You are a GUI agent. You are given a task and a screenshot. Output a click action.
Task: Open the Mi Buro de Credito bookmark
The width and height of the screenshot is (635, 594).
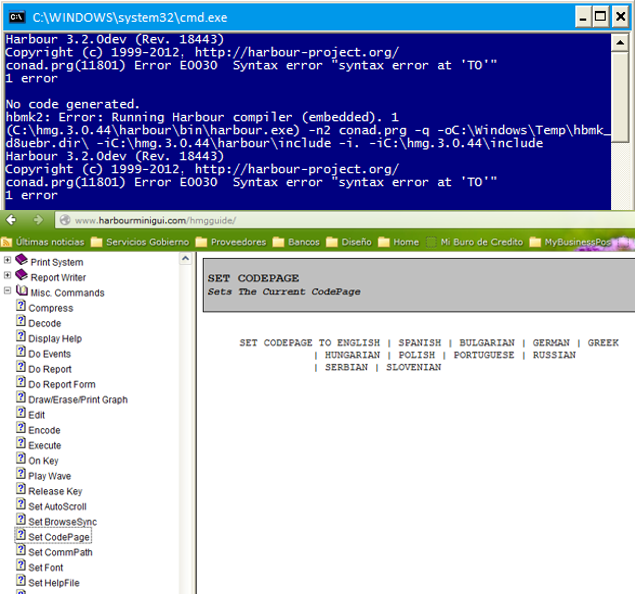pyautogui.click(x=474, y=242)
